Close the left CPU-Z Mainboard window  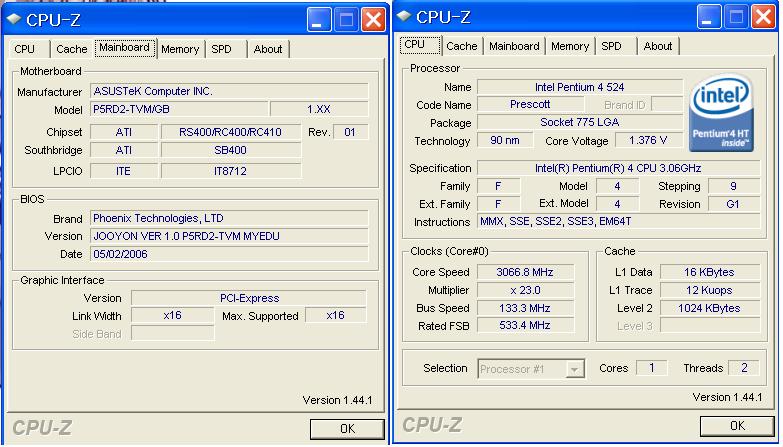tap(374, 19)
